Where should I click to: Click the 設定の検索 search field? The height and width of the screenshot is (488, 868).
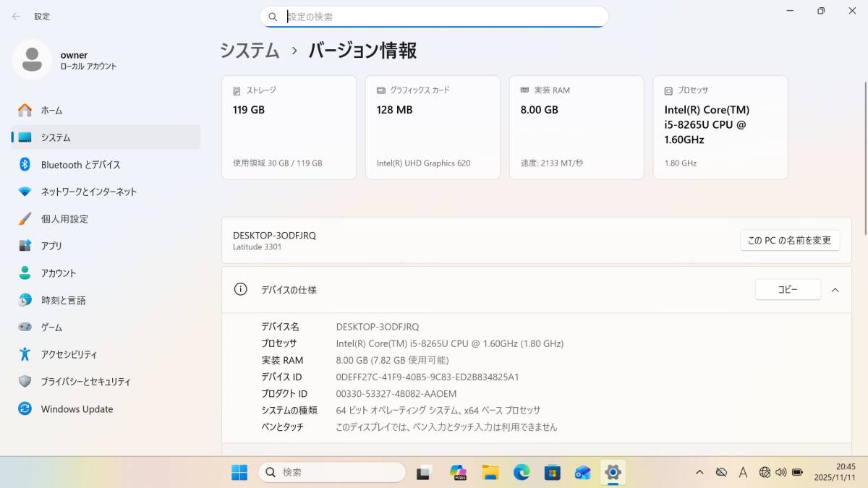(x=434, y=16)
